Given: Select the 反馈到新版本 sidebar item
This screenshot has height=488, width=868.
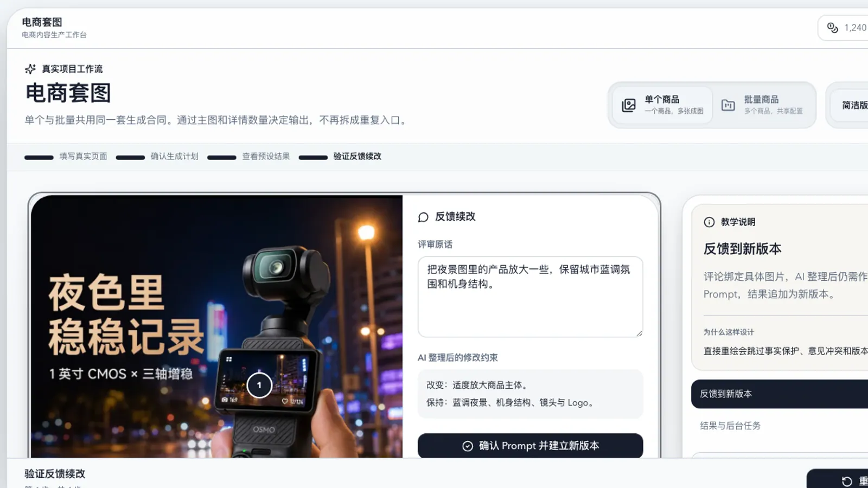Looking at the screenshot, I should (780, 394).
